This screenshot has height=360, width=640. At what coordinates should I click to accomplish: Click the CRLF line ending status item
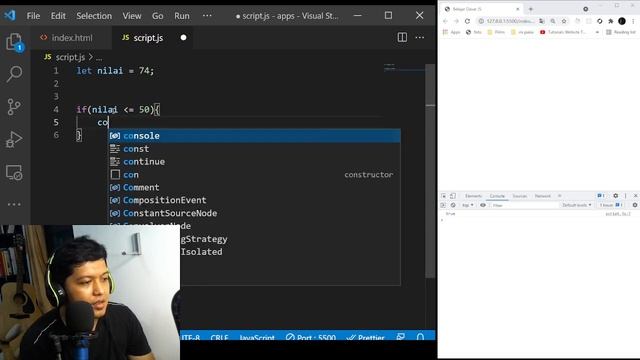point(219,337)
